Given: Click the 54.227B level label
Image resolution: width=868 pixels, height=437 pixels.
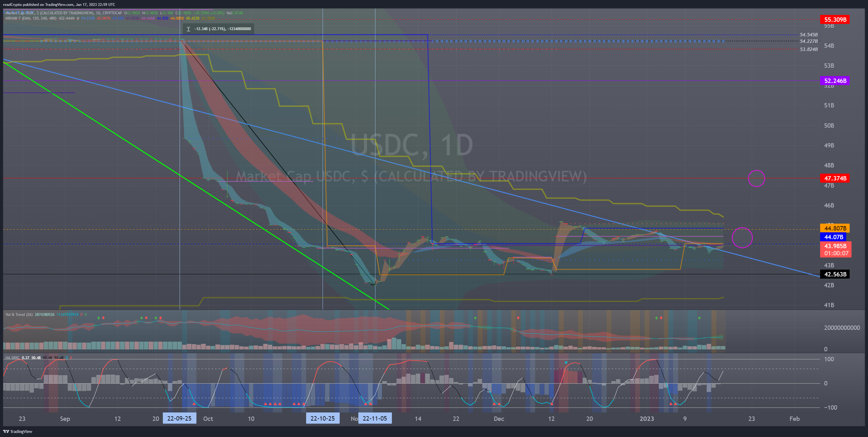Looking at the screenshot, I should coord(808,41).
